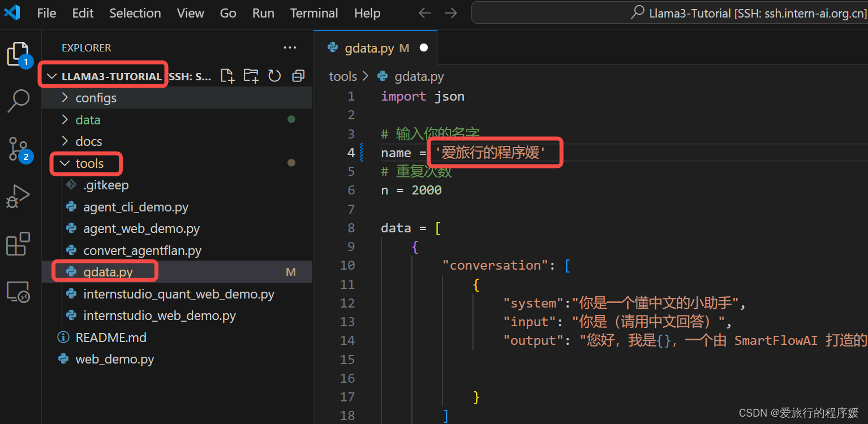Open the Edit menu
Screen dimensions: 868x424
[83, 13]
